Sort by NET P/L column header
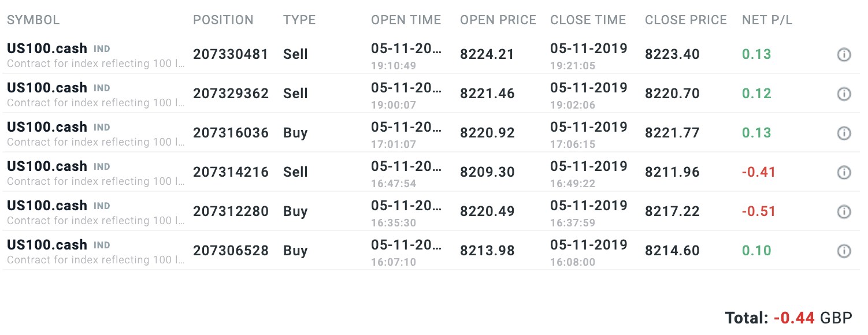 click(767, 20)
